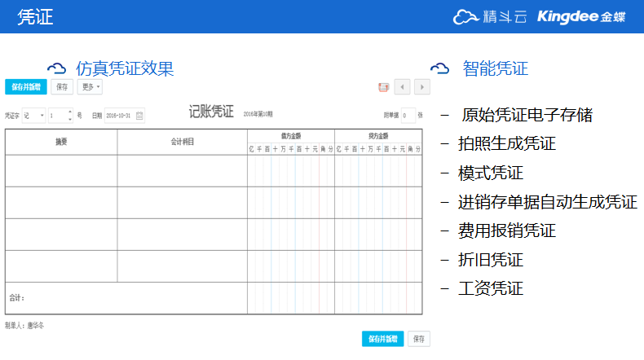644x360 pixels.
Task: Click the 智能凭证 heading
Action: [496, 68]
